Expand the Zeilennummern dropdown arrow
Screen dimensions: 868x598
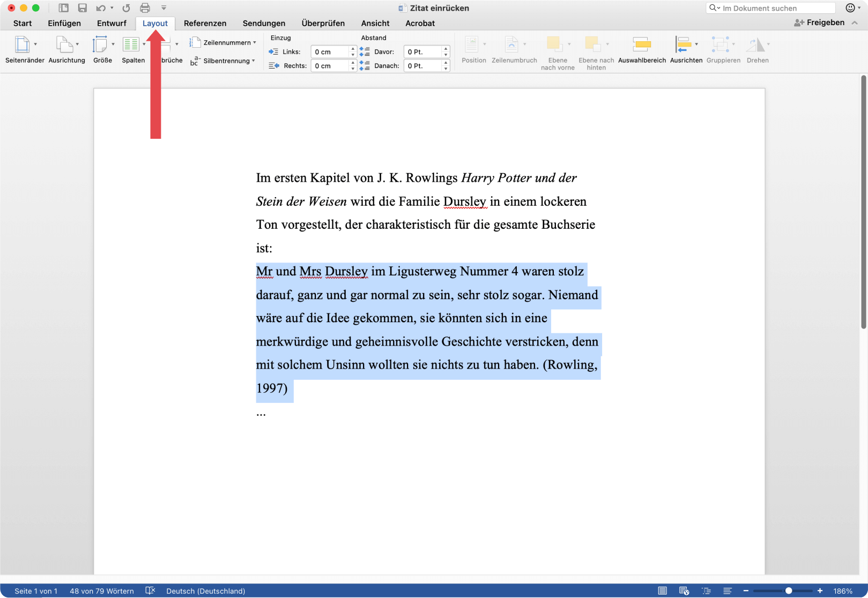point(255,42)
